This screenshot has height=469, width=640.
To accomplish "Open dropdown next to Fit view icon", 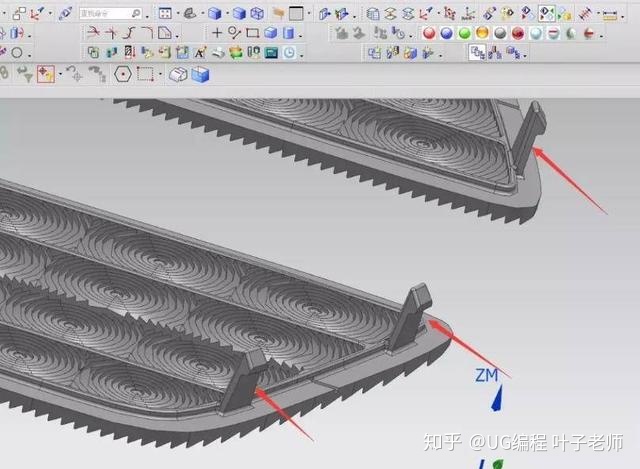I will point(178,14).
